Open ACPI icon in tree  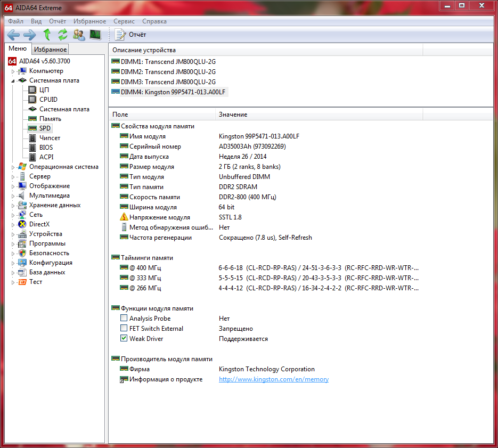[32, 157]
